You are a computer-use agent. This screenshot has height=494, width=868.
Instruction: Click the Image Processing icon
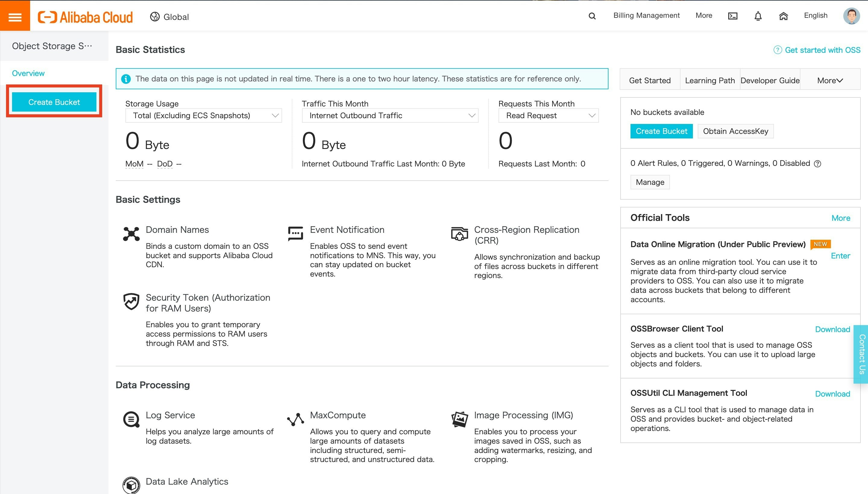pyautogui.click(x=459, y=419)
